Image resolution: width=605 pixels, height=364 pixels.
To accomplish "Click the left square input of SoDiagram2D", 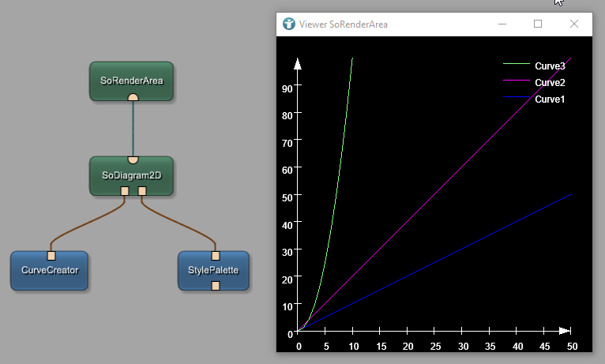I will coord(125,191).
